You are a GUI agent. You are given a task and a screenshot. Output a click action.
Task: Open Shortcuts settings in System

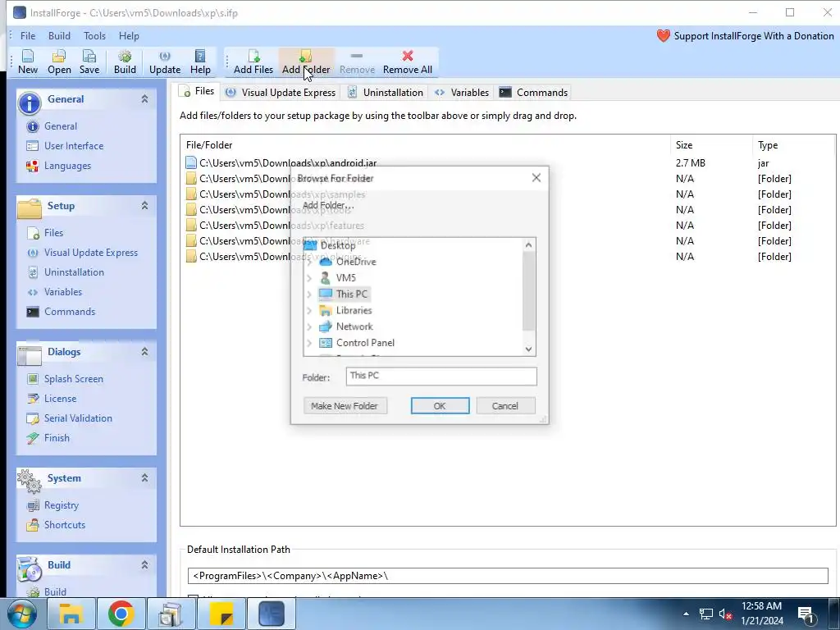click(x=64, y=525)
